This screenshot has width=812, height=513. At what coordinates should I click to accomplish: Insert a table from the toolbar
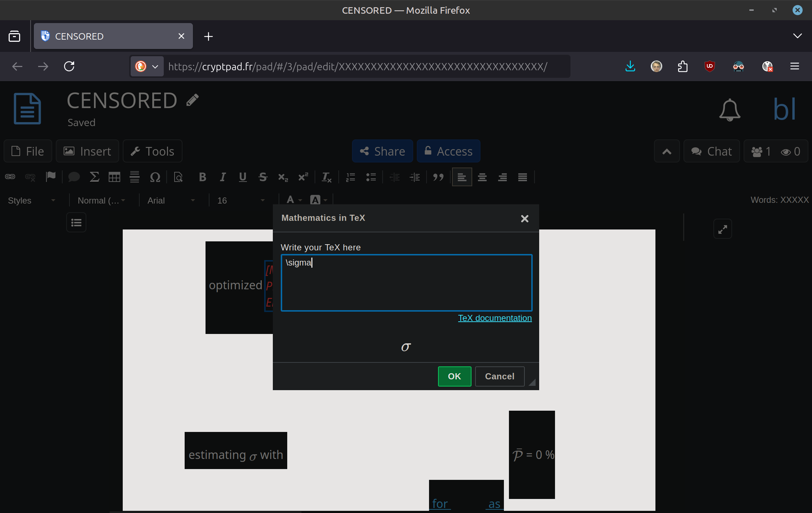click(x=114, y=177)
